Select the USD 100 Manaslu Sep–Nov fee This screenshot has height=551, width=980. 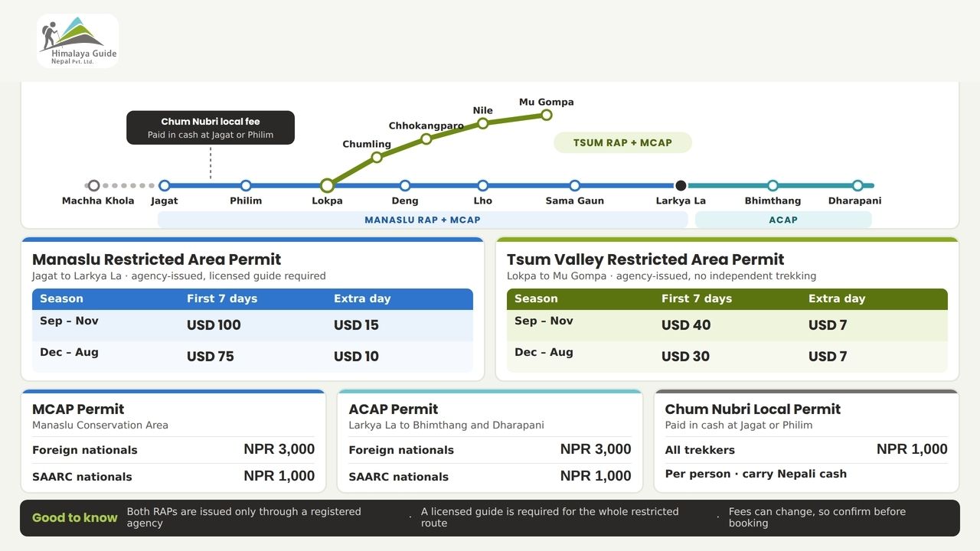pyautogui.click(x=214, y=324)
